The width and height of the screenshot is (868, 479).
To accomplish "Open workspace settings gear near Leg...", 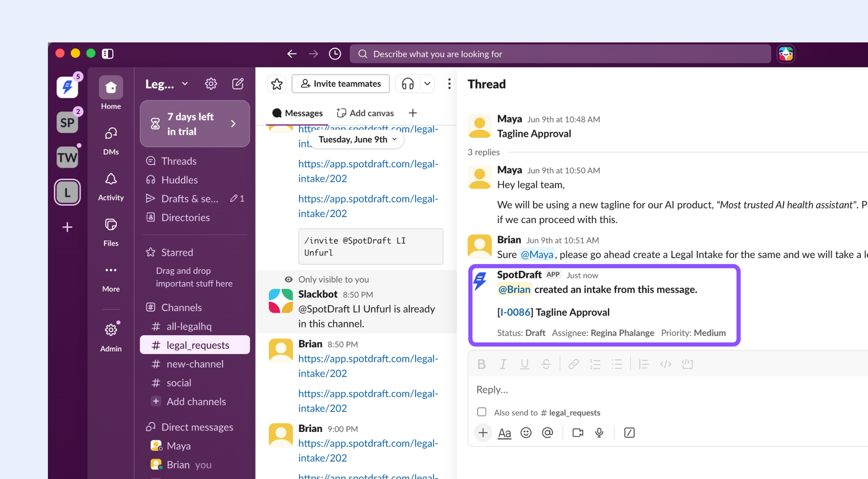I will click(x=211, y=84).
